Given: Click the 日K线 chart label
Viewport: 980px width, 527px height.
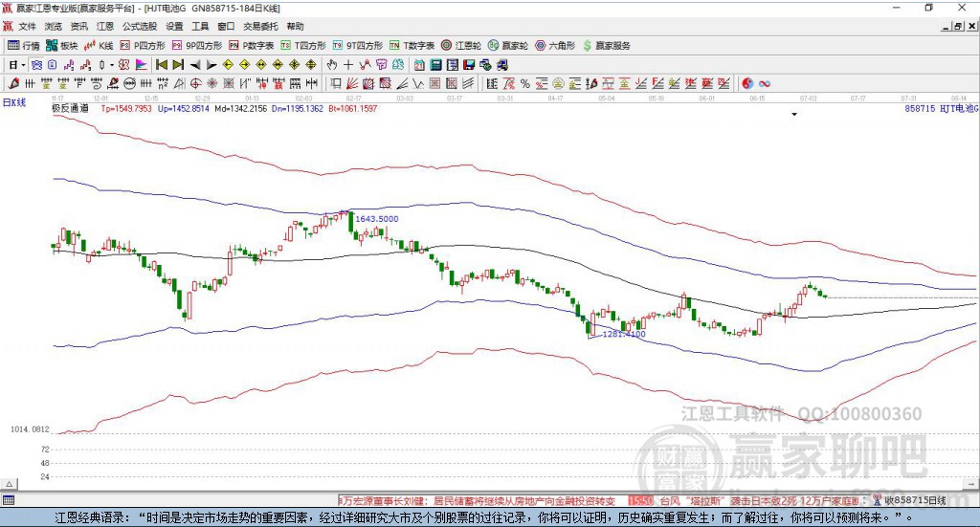Looking at the screenshot, I should click(x=14, y=102).
